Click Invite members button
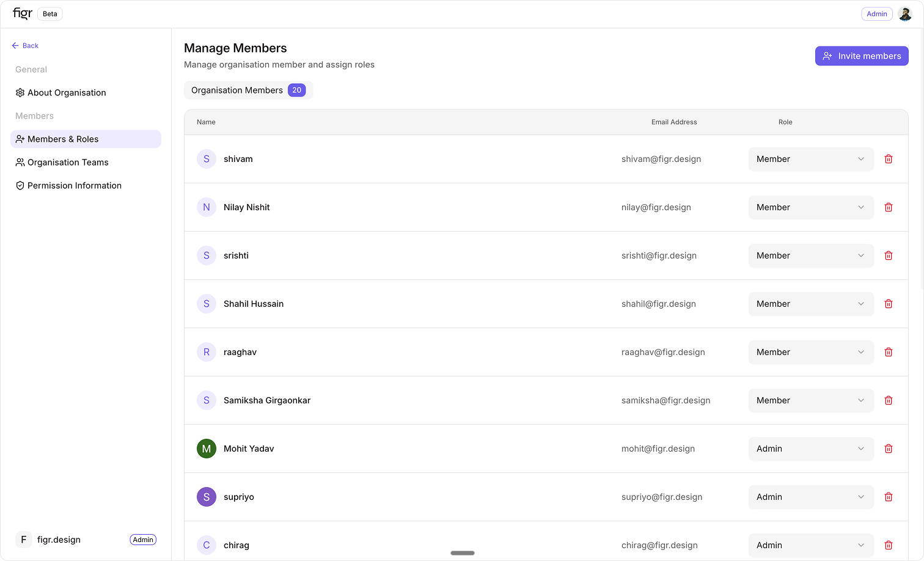 [862, 56]
